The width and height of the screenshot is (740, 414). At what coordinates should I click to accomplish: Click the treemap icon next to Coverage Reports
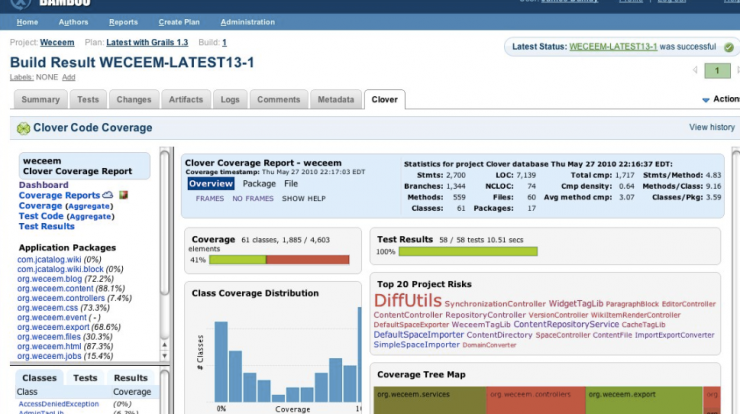coord(124,194)
